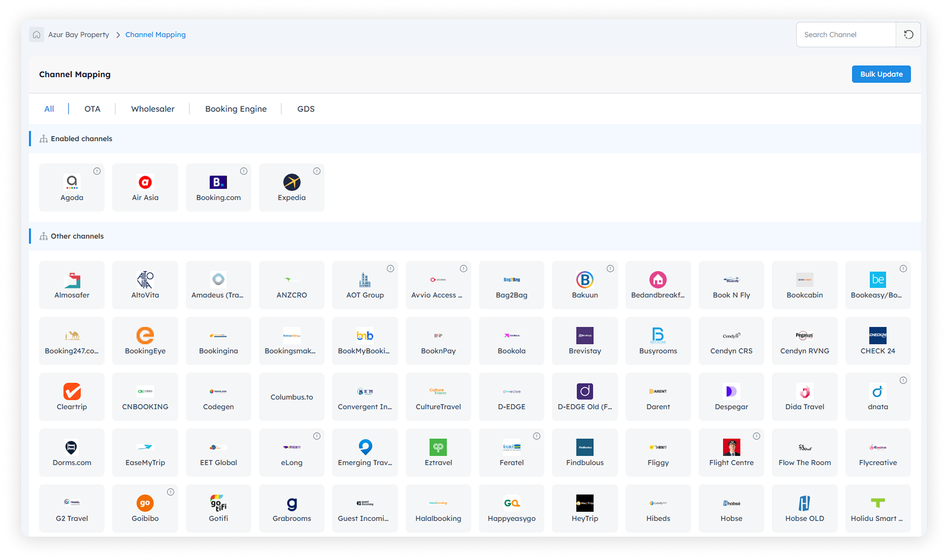Open the Holidu Smart channel logo
This screenshot has height=560, width=948.
878,503
